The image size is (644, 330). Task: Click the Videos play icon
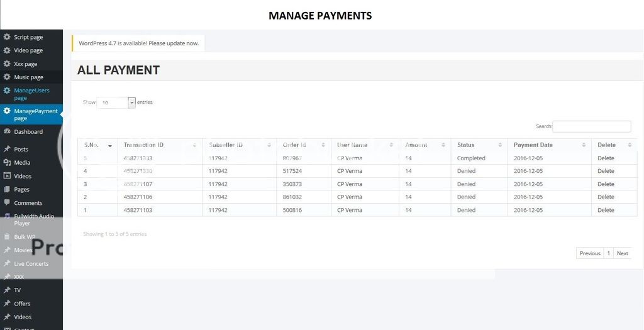(6, 175)
